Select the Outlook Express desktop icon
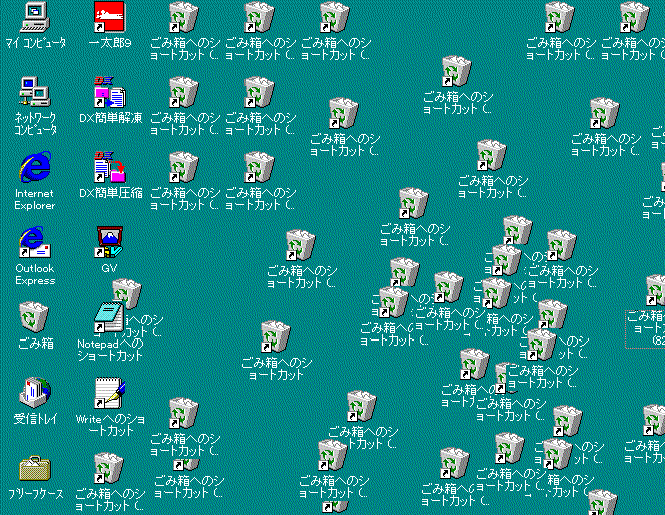Image resolution: width=665 pixels, height=515 pixels. [35, 242]
